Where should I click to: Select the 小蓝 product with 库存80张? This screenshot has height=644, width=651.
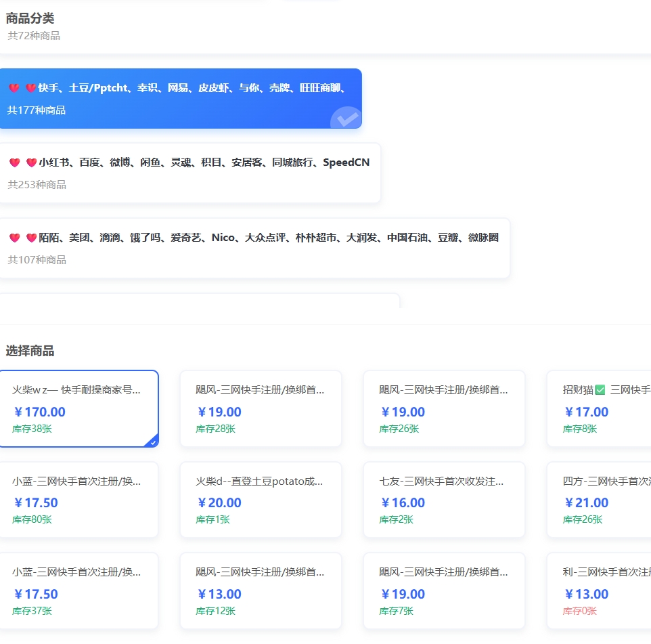(x=79, y=499)
